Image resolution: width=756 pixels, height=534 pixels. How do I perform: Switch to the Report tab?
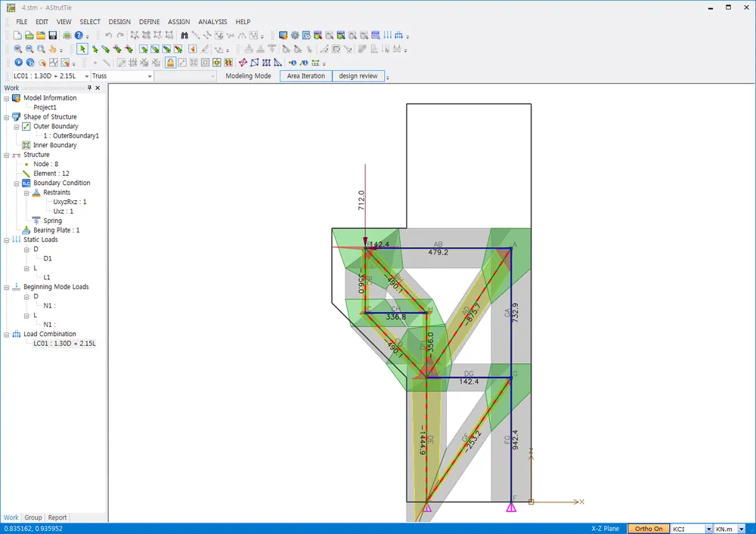click(x=57, y=517)
